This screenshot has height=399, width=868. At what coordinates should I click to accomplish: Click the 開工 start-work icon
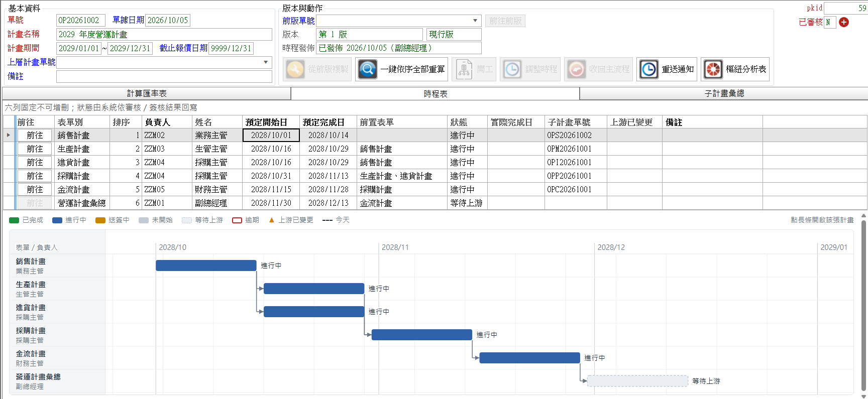click(x=464, y=69)
